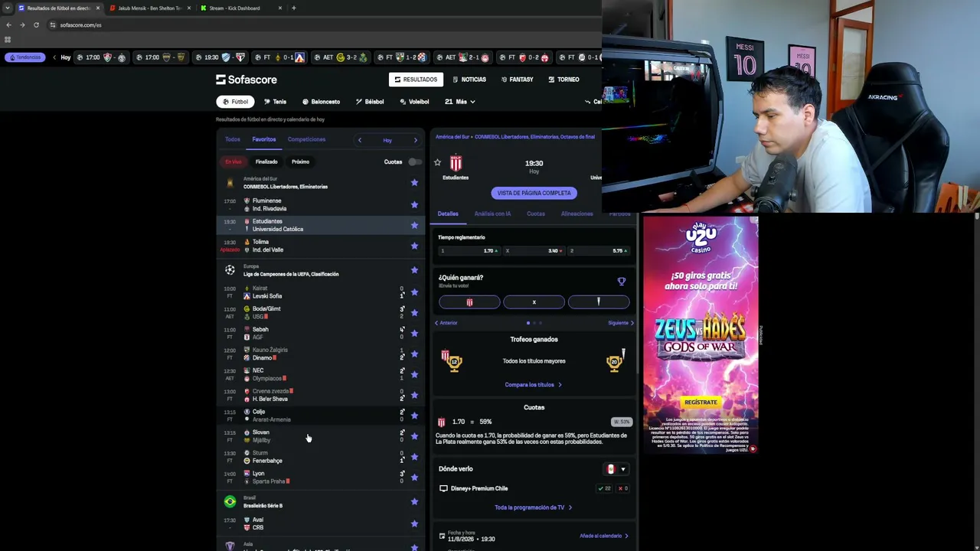The image size is (980, 551).
Task: Switch to the Stream - Kick Dashboard tab
Action: tap(241, 8)
